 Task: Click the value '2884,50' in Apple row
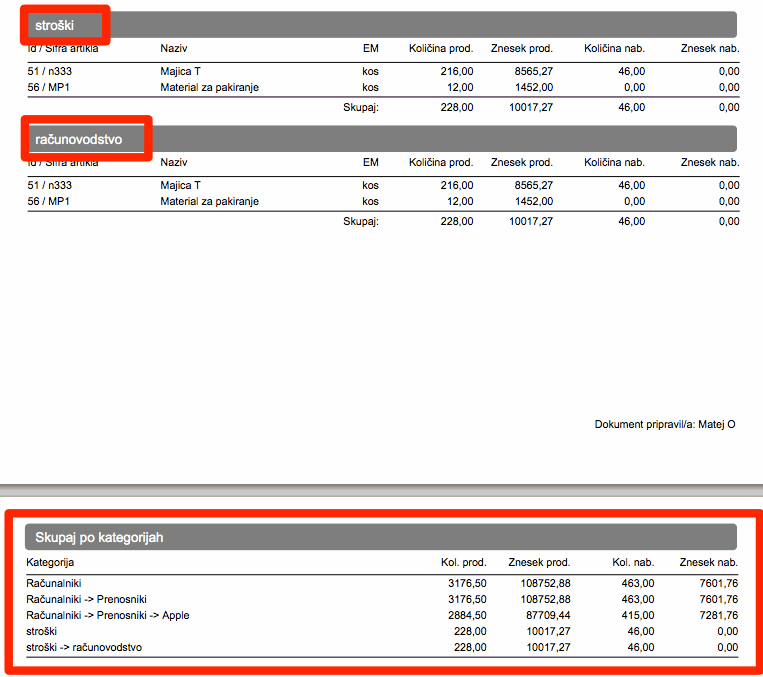pos(467,615)
